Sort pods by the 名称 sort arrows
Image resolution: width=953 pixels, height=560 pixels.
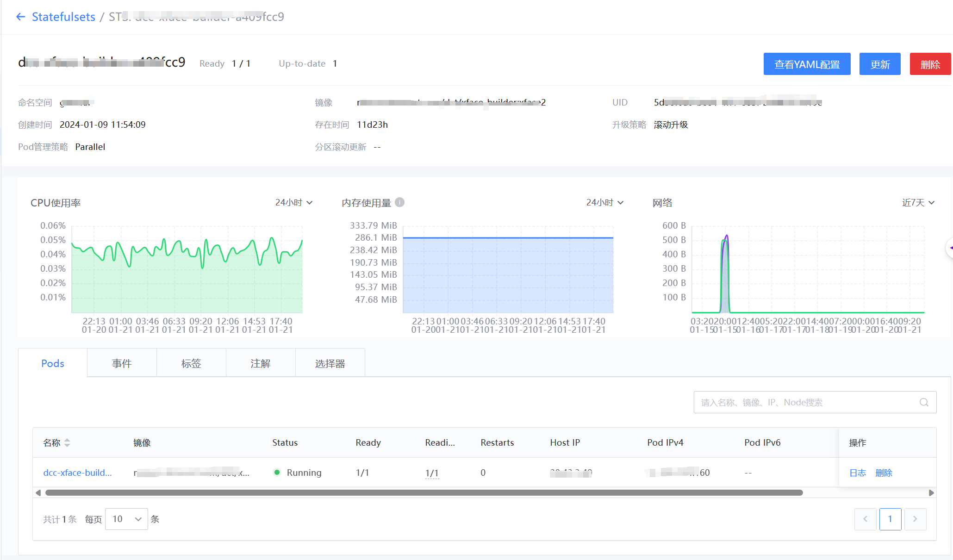pos(67,442)
